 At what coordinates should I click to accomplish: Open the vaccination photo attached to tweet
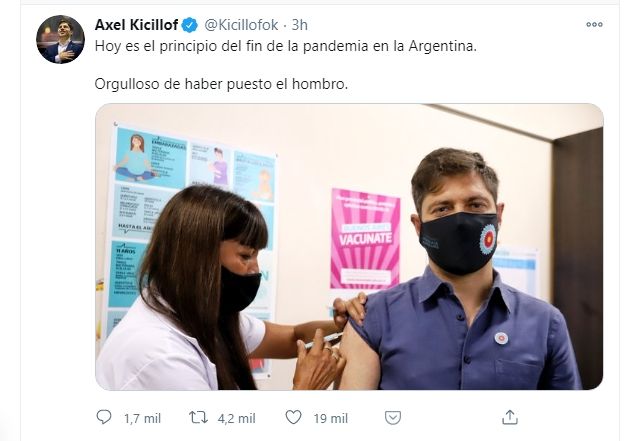point(349,246)
